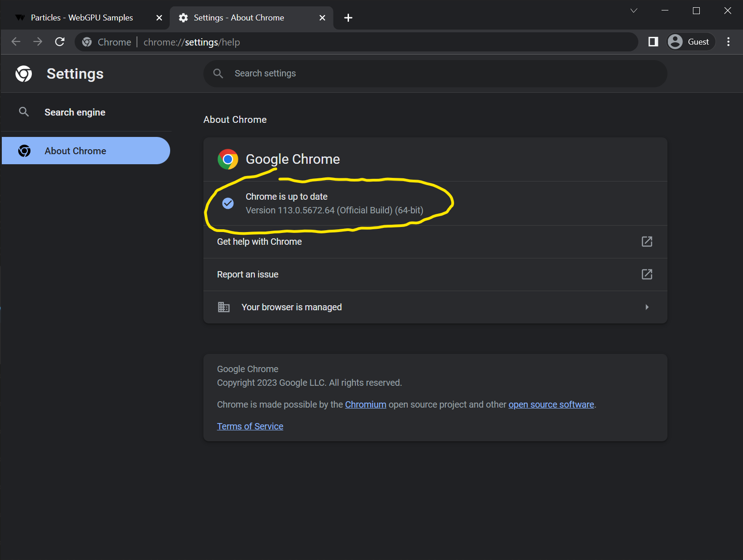The width and height of the screenshot is (743, 560).
Task: Click the Chrome is up to date text
Action: 287,197
